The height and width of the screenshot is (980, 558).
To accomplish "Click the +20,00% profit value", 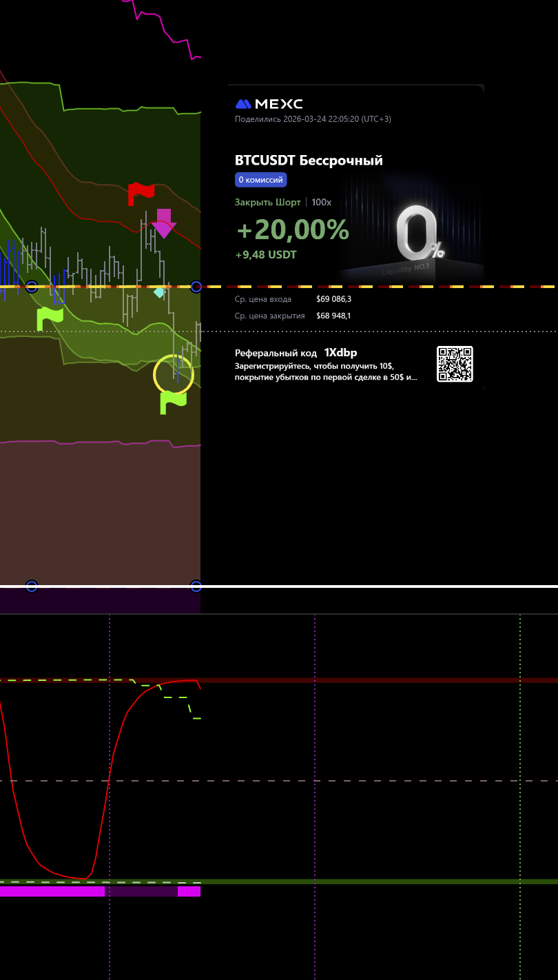I will (292, 229).
